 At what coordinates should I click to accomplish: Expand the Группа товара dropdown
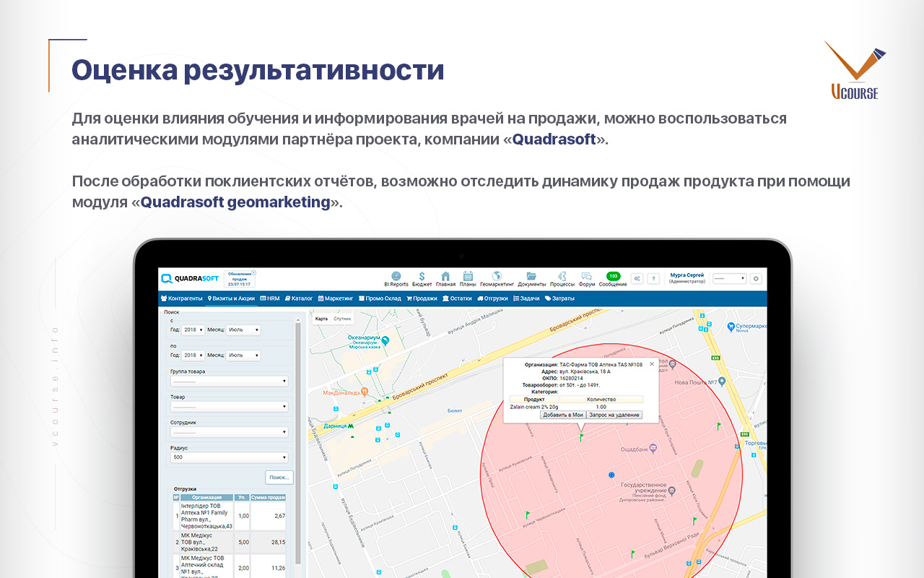tap(229, 381)
